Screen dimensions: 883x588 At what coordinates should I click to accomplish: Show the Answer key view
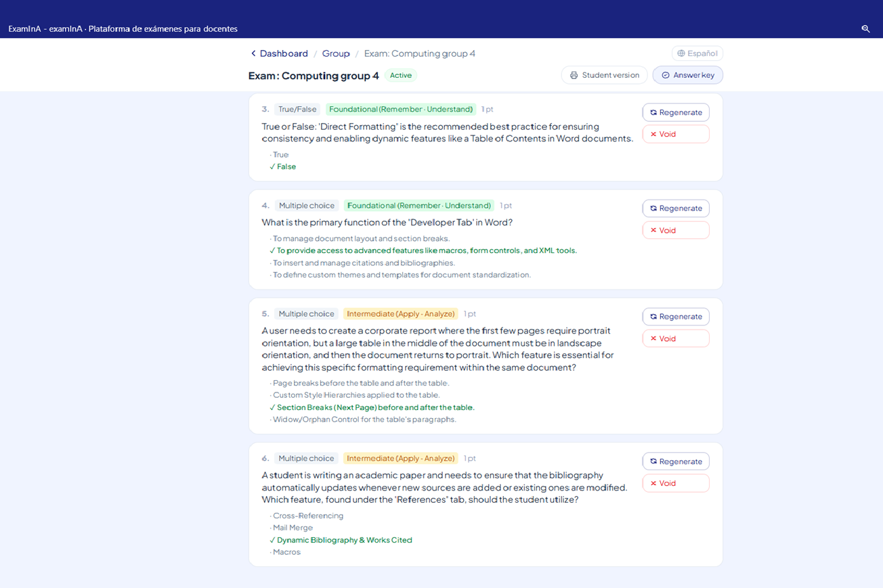(x=687, y=75)
